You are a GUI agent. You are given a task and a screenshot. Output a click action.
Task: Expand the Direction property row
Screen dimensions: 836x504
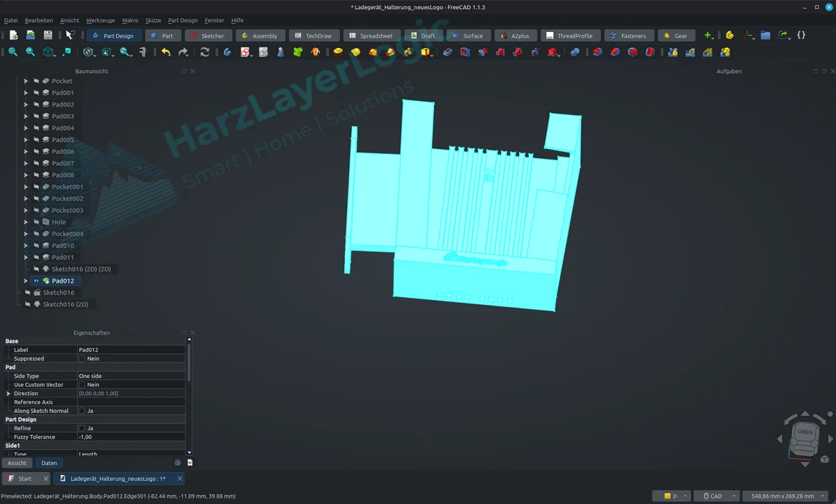pyautogui.click(x=8, y=393)
